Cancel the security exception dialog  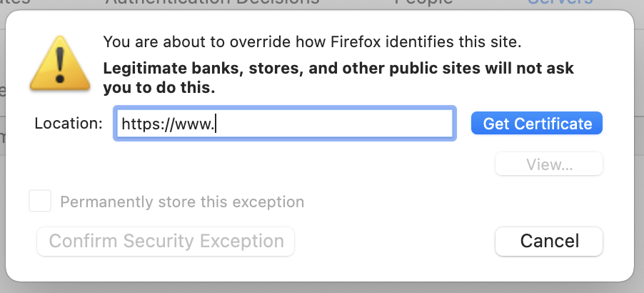549,242
